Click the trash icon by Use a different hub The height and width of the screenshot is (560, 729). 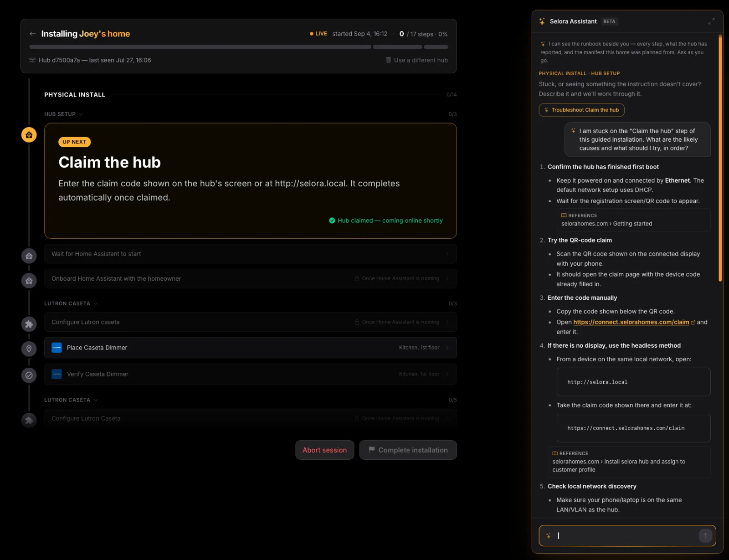388,60
